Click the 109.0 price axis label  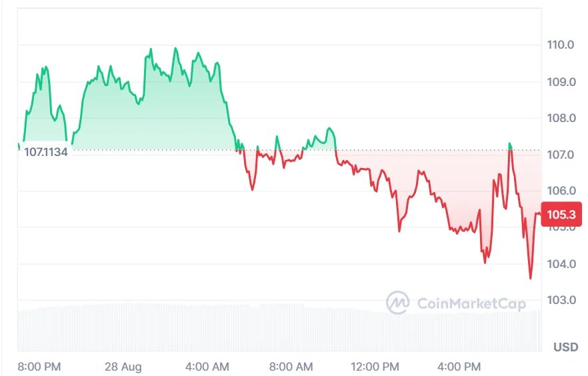click(x=561, y=82)
